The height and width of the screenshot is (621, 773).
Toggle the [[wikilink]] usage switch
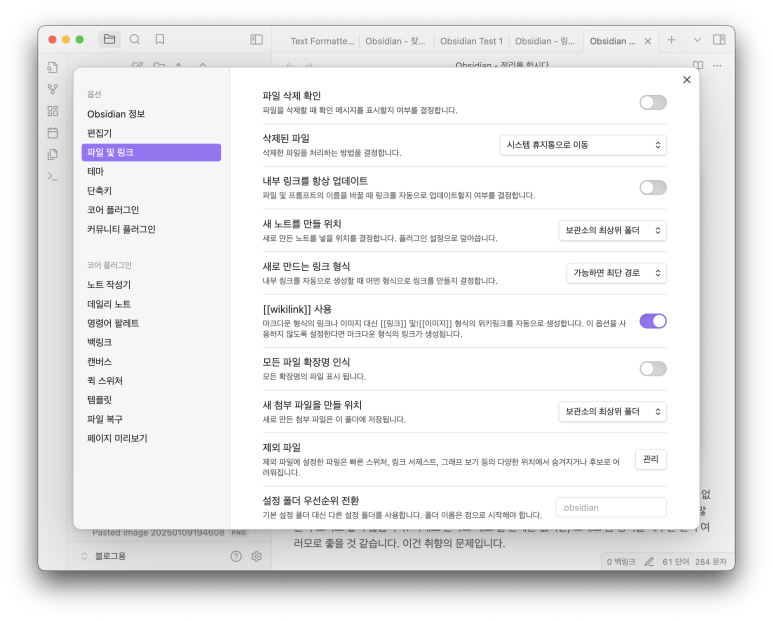click(653, 321)
